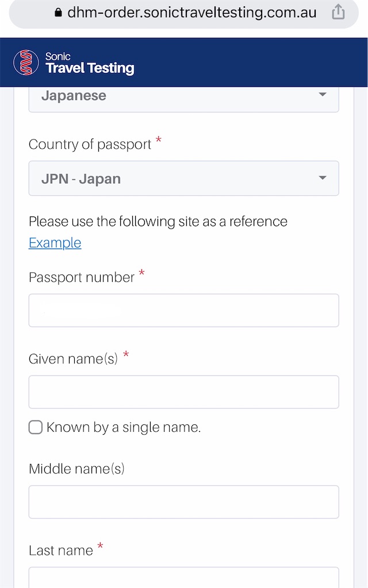Click the Middle name(s) input field
This screenshot has height=588, width=368.
coord(183,502)
